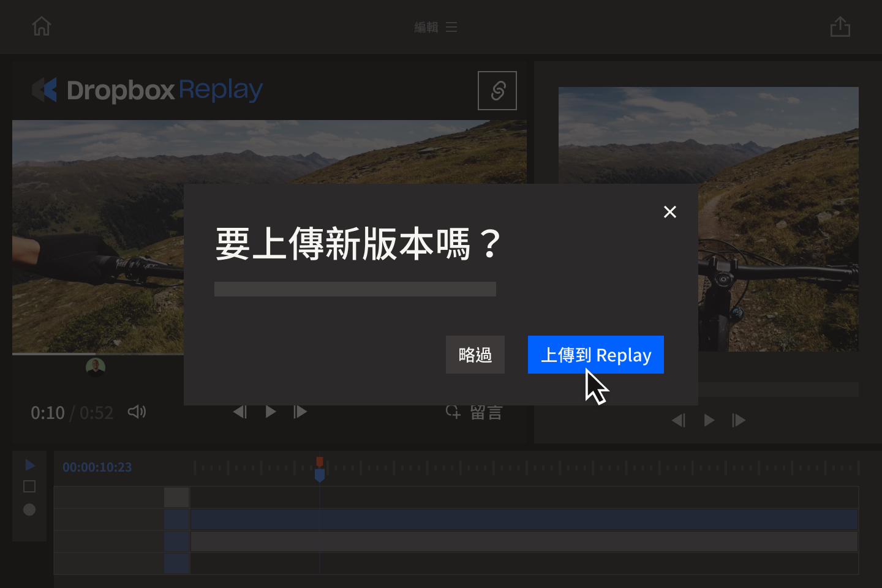Viewport: 882px width, 588px height.
Task: Click the share export icon
Action: pos(840,26)
